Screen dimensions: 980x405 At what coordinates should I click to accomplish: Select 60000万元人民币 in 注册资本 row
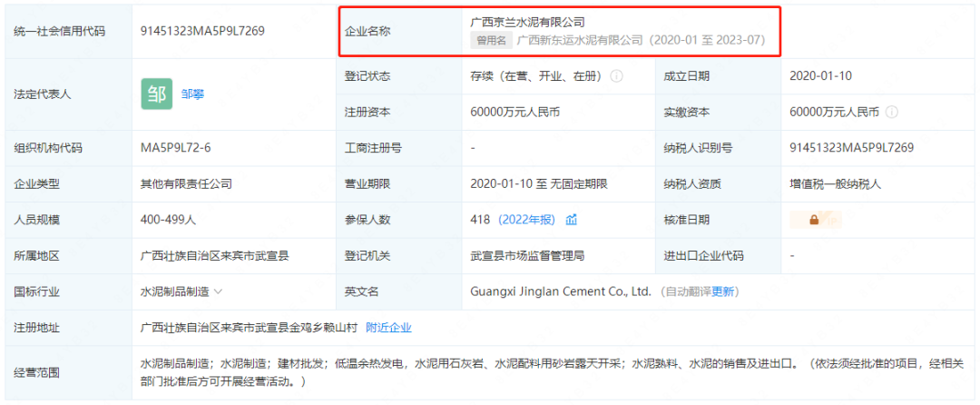coord(514,113)
